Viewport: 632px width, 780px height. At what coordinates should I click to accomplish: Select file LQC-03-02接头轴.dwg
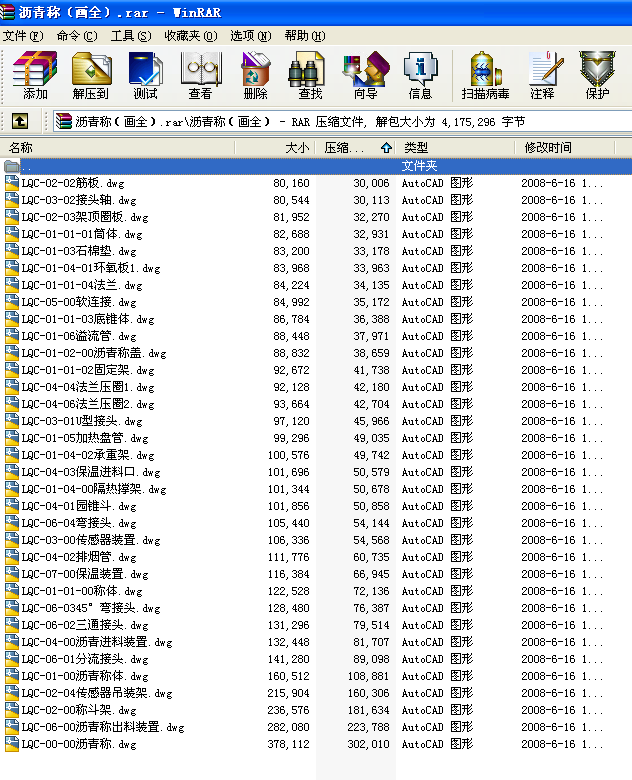(x=79, y=200)
